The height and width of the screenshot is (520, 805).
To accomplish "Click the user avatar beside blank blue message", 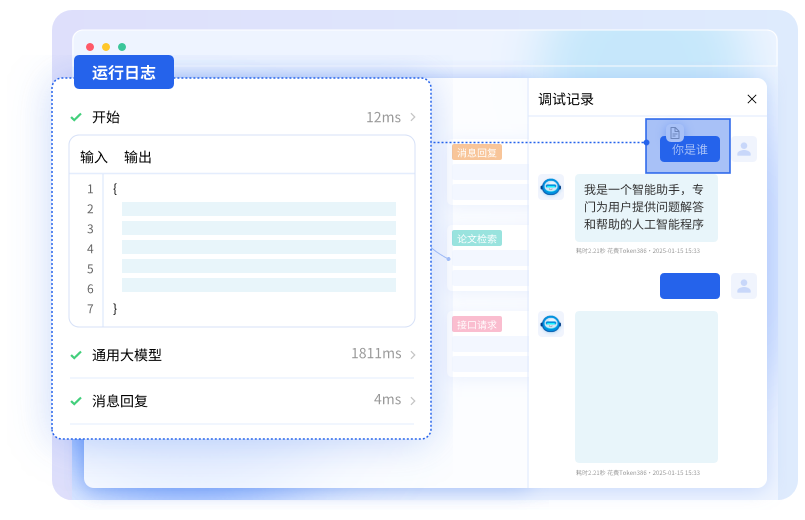I will tap(744, 286).
